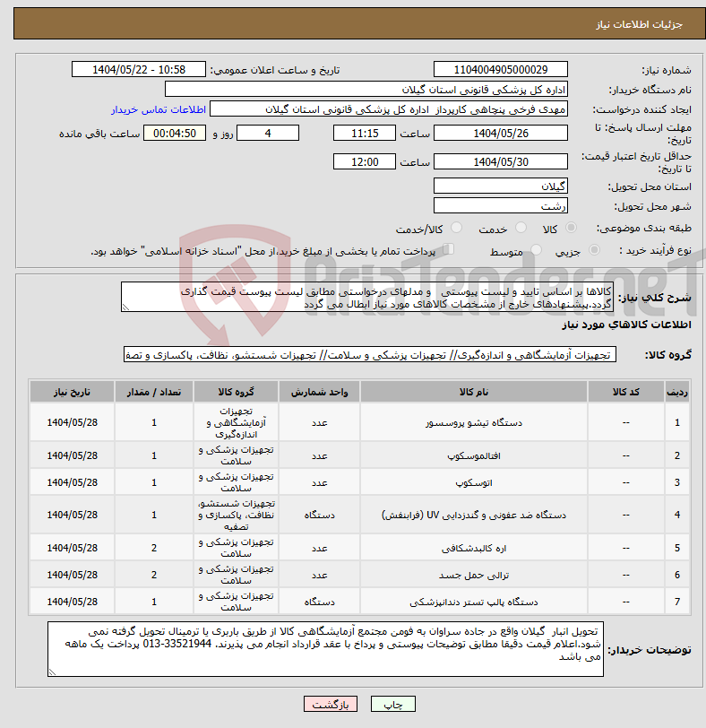Select the کالا/خدمت radio button
This screenshot has width=706, height=728.
tap(456, 228)
